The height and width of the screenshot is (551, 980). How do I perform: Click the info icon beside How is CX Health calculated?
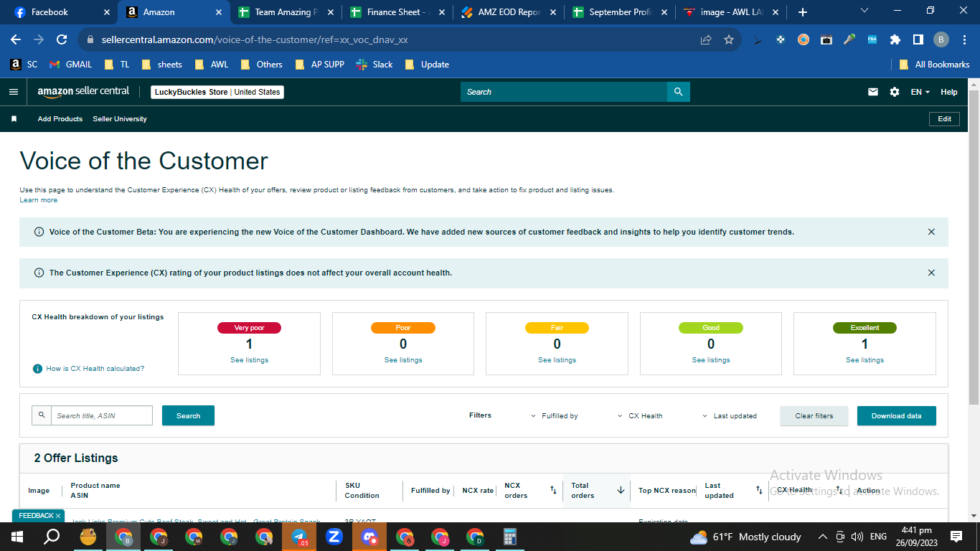[37, 369]
